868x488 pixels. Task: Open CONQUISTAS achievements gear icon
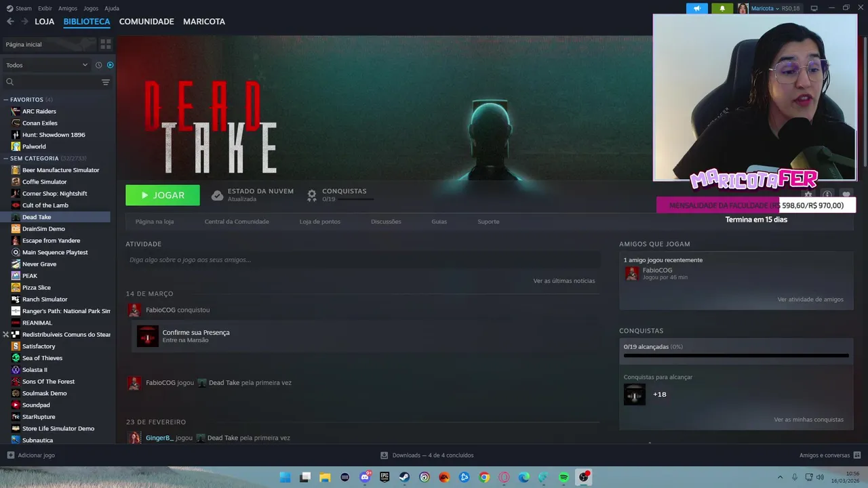tap(312, 195)
